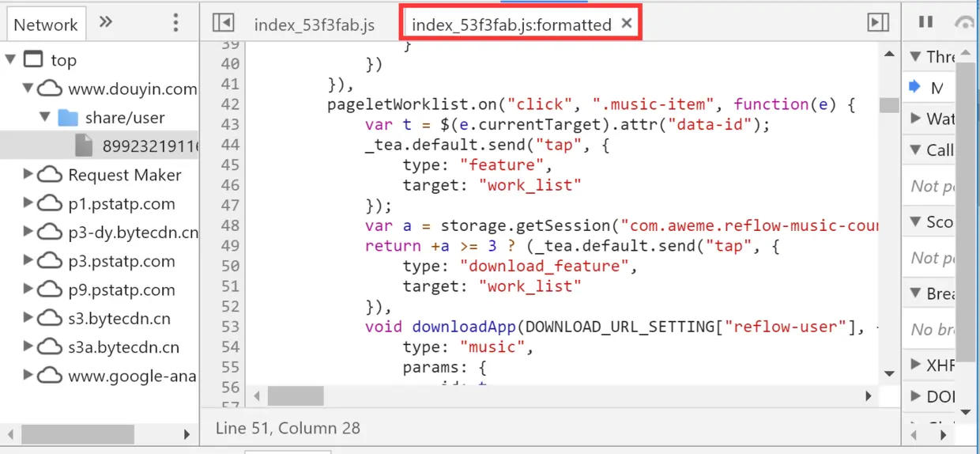
Task: Click the code editor scroll down arrow
Action: 889,374
